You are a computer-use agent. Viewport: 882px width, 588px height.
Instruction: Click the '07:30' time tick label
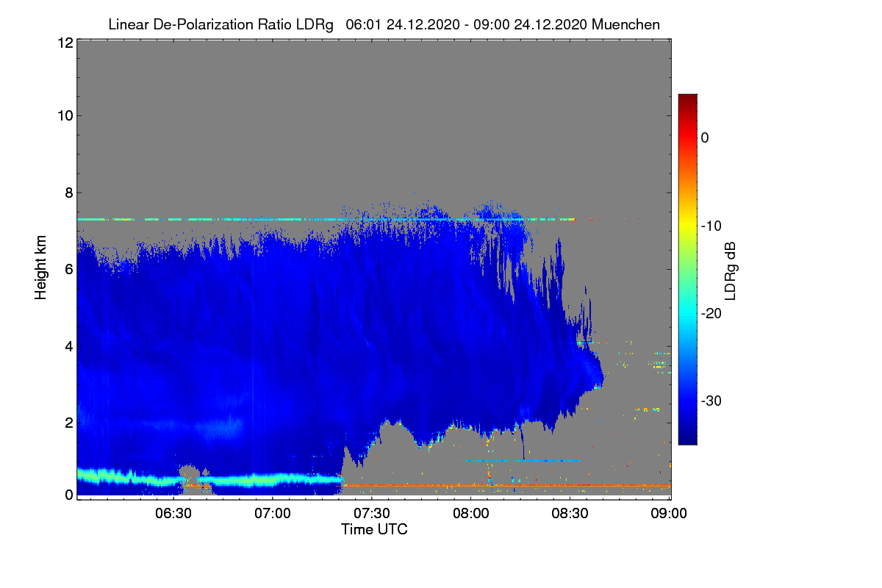tap(373, 514)
